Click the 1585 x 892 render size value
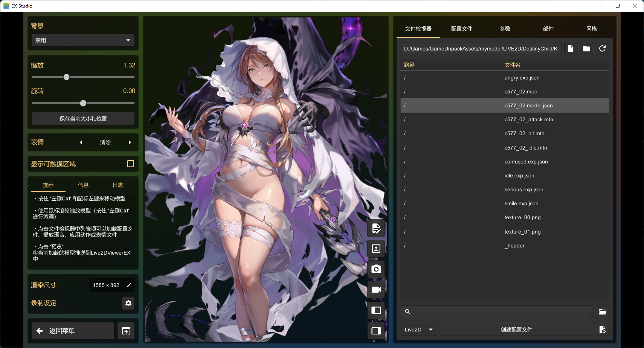This screenshot has width=644, height=348. [106, 285]
